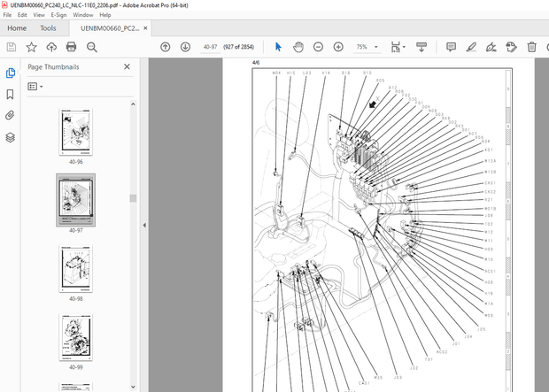Open the Window menu
This screenshot has height=392, width=549.
(x=83, y=15)
